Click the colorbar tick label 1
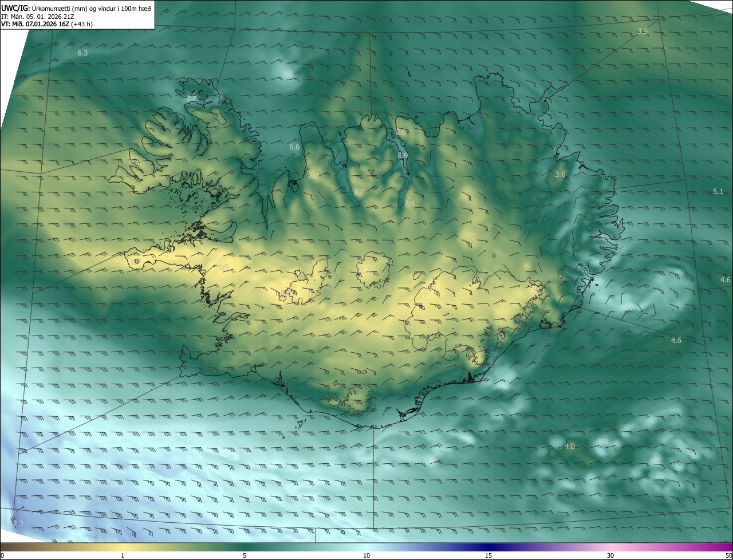This screenshot has width=733, height=560. 123,555
